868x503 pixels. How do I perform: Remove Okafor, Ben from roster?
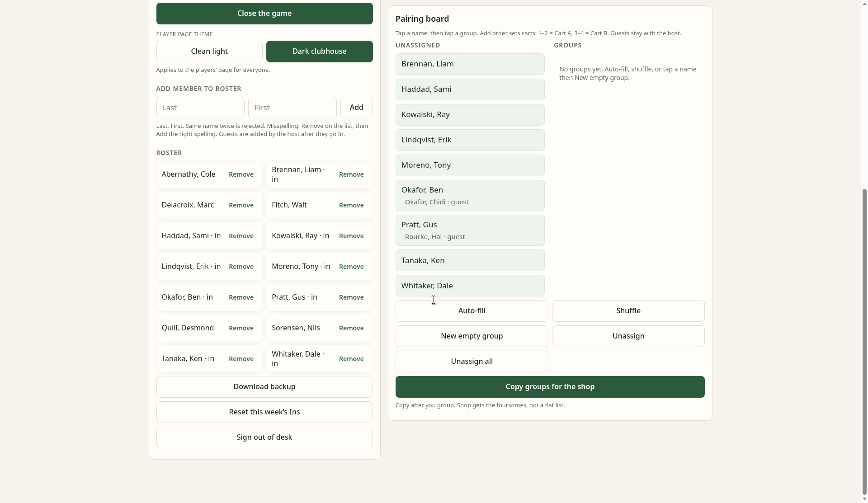pyautogui.click(x=241, y=297)
